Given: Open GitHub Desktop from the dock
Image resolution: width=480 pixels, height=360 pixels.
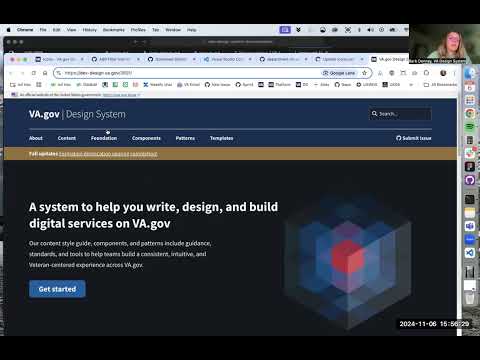Looking at the screenshot, I should [470, 180].
